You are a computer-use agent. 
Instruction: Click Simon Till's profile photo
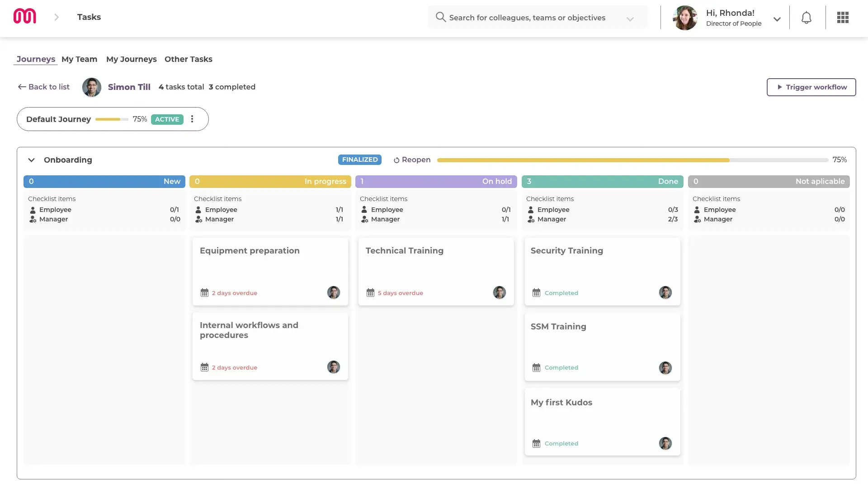point(92,87)
